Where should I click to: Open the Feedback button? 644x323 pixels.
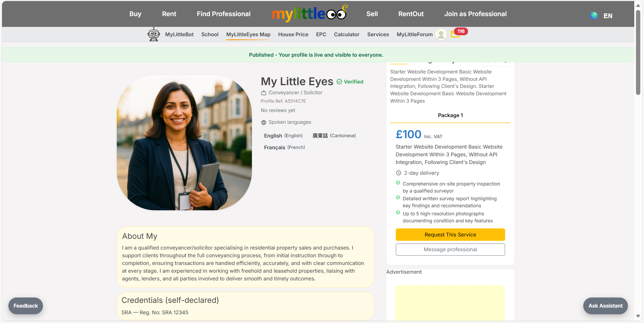pos(25,306)
